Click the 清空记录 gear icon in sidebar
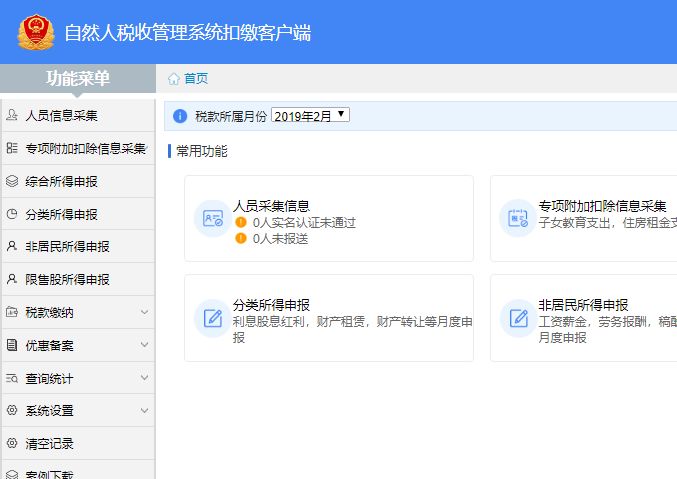The image size is (677, 479). tap(12, 443)
